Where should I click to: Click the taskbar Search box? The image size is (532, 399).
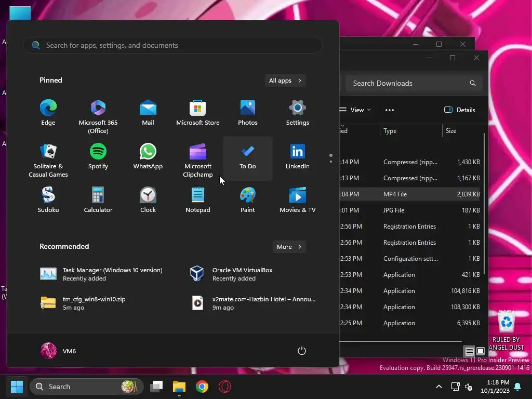(x=87, y=387)
